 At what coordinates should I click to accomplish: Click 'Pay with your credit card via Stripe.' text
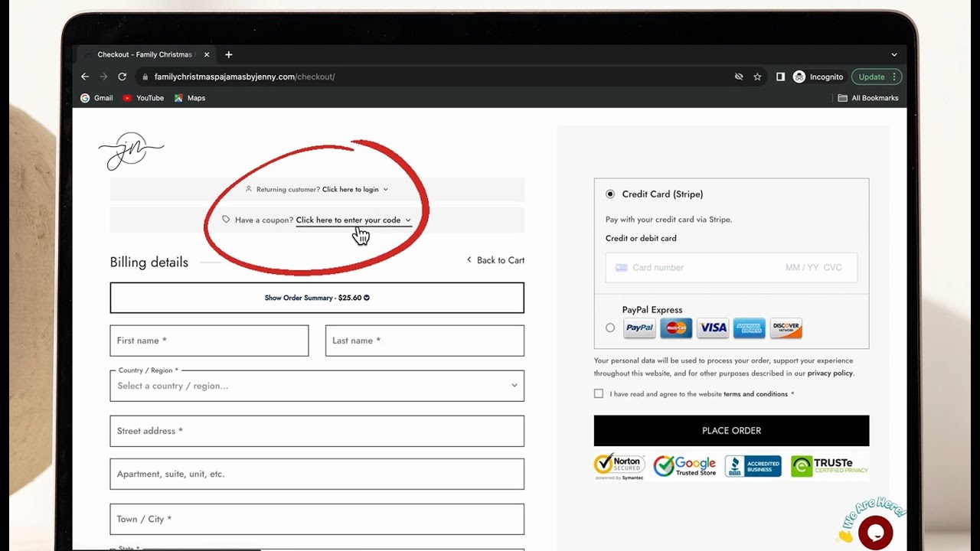pos(668,220)
